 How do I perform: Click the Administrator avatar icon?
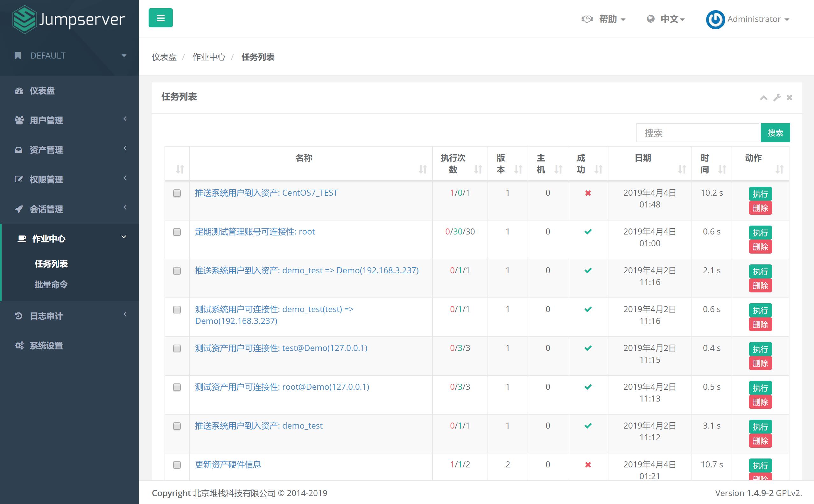715,19
